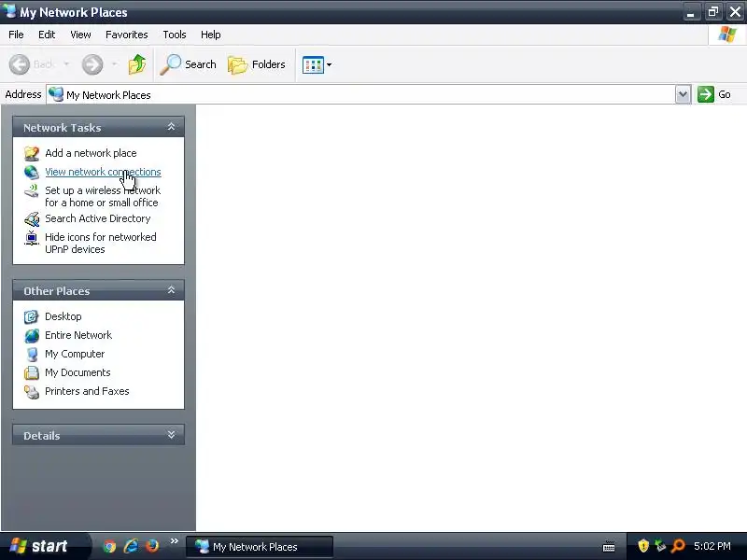Click the My Network Places title icon

coord(9,11)
